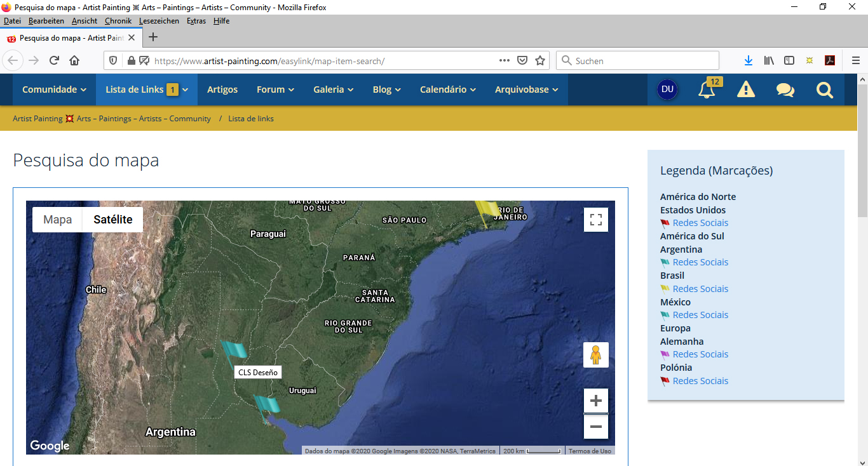Open the notifications bell icon
Viewport: 868px width, 466px height.
pos(707,90)
